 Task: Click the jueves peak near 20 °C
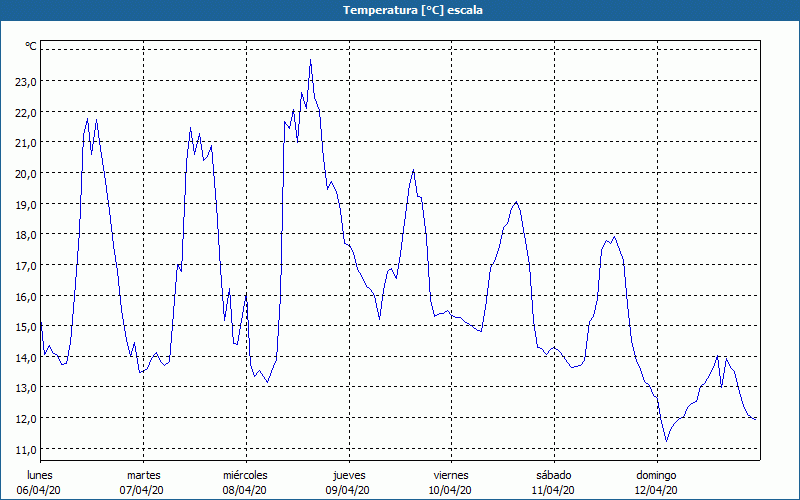point(413,170)
